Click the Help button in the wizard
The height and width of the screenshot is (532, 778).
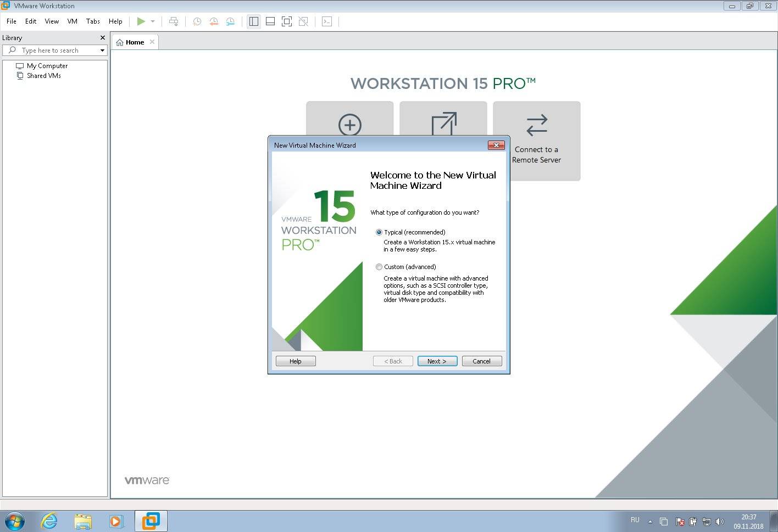(296, 361)
